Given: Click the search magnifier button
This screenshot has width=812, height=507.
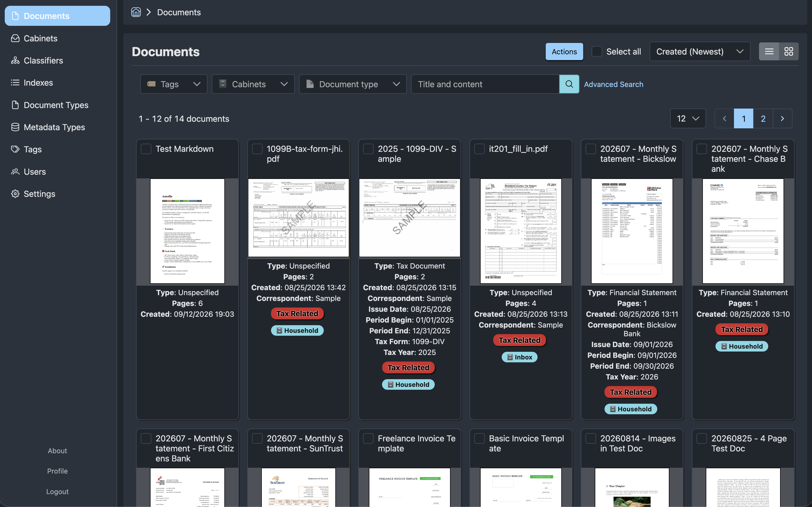Looking at the screenshot, I should (x=569, y=84).
